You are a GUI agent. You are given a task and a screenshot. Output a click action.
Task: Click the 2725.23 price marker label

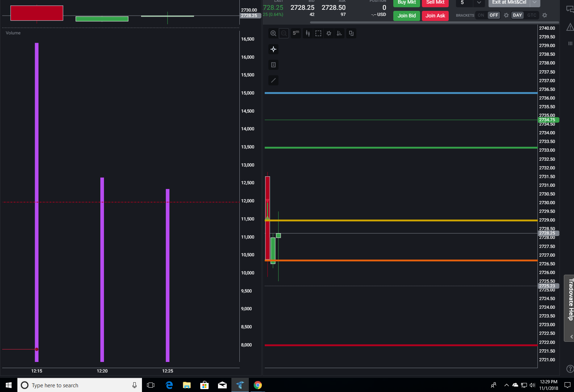548,286
